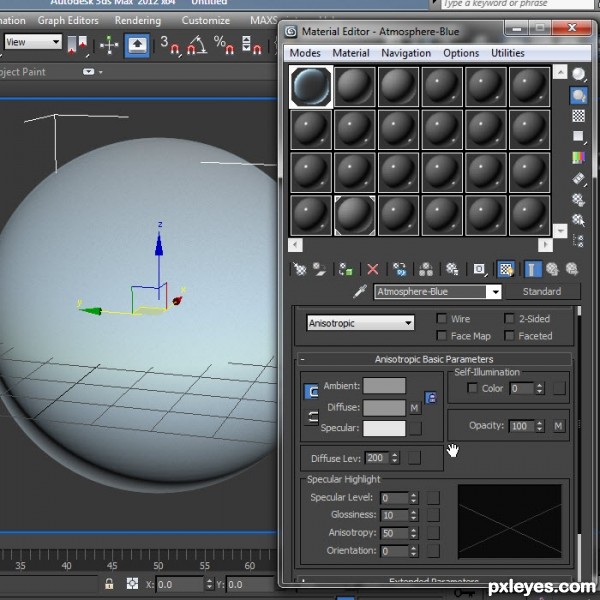Open Object Paint ribbon options dropdown

[92, 72]
